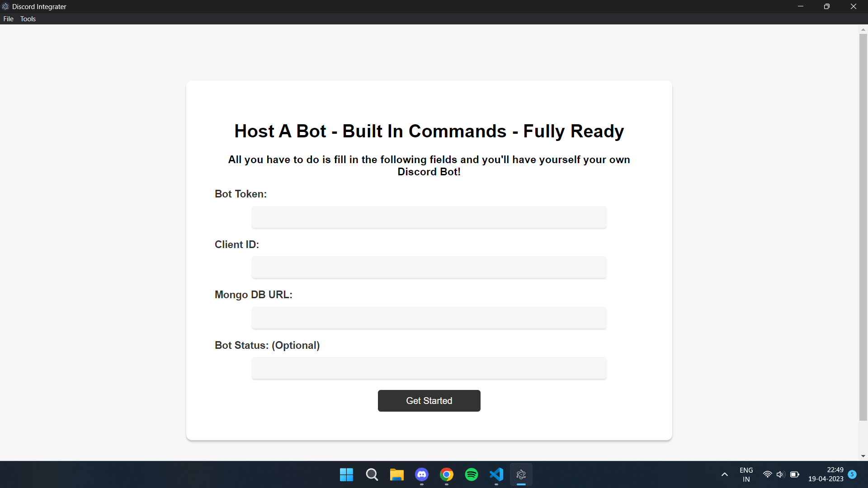Click the Mongo DB URL field
The image size is (868, 488).
pos(429,318)
